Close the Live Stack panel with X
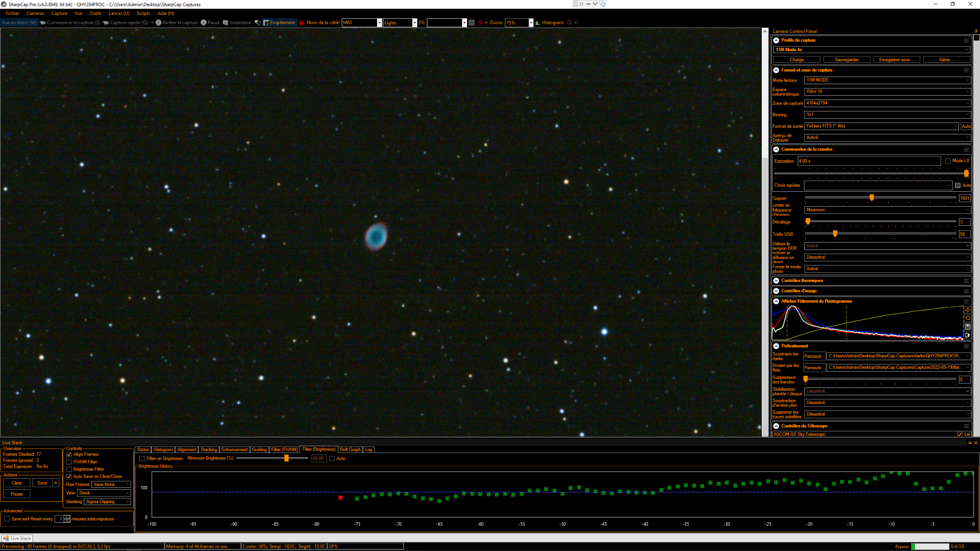This screenshot has width=980, height=551. (x=976, y=443)
